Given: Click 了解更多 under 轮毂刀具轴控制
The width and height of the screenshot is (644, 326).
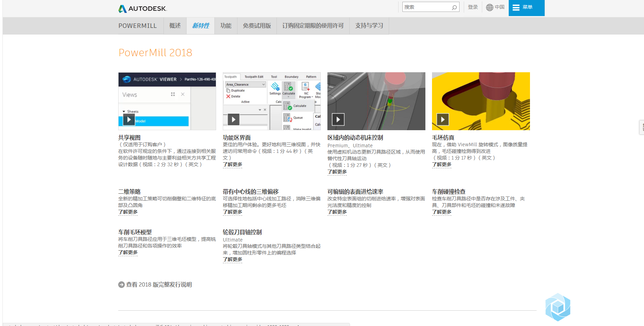Looking at the screenshot, I should pyautogui.click(x=233, y=259).
